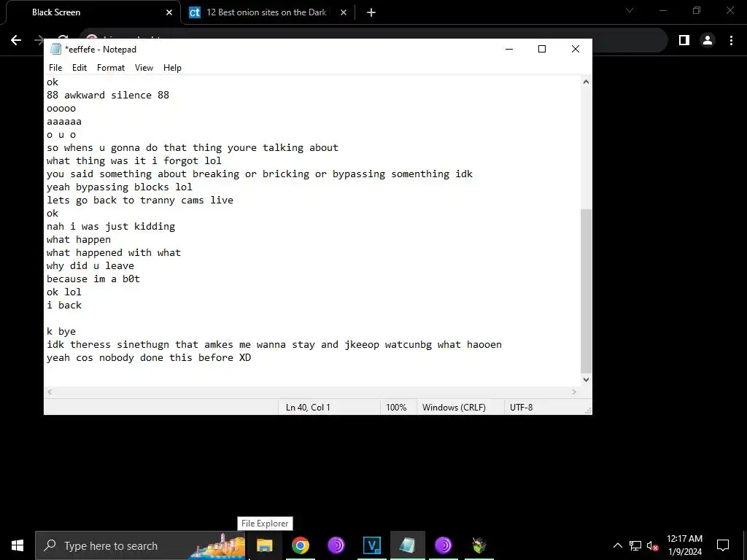Viewport: 747px width, 560px height.
Task: Click the taskbar search box
Action: (140, 545)
